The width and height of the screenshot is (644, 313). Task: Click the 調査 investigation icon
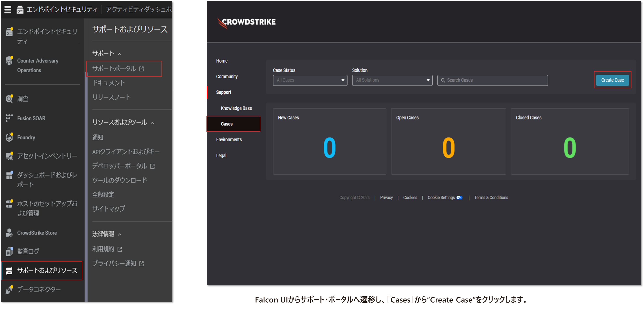point(9,99)
